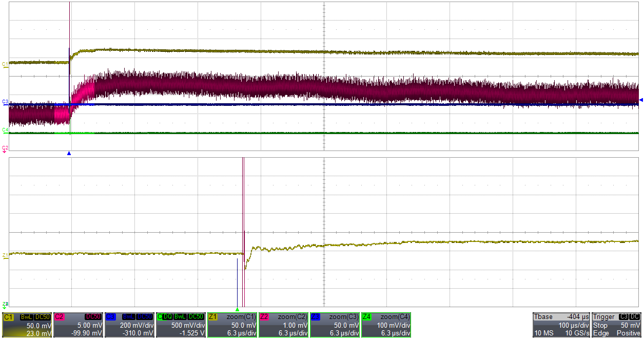The image size is (644, 338).
Task: Click the blue trigger level arrow at right edge
Action: point(640,100)
